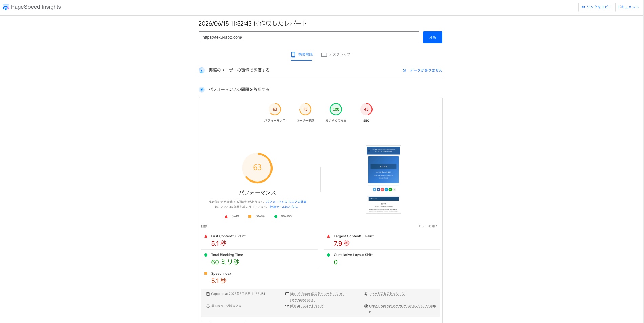This screenshot has height=323, width=644.
Task: Click the calendar icon next to Captured at
Action: click(x=208, y=294)
